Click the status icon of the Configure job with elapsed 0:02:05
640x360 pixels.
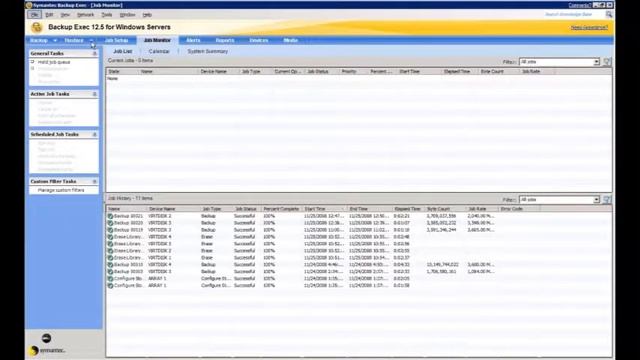(110, 279)
